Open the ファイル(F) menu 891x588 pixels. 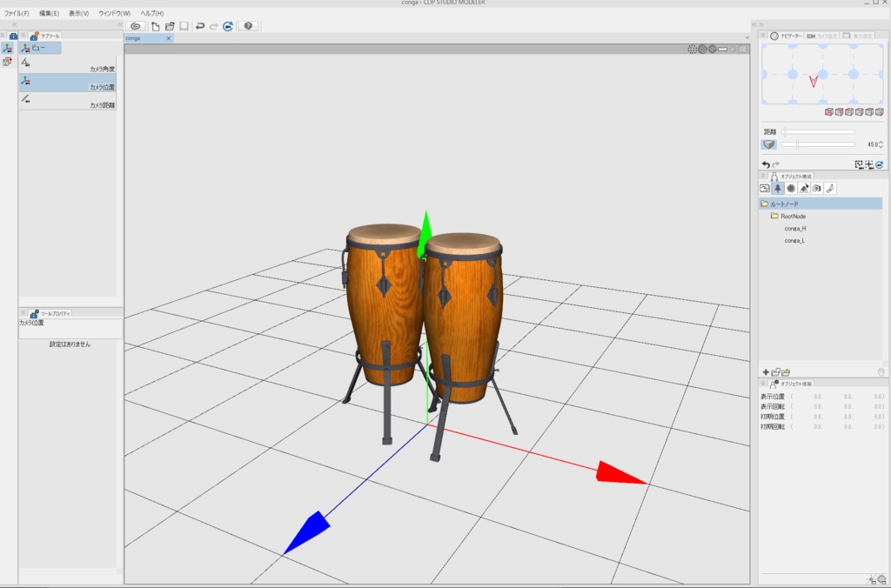(17, 13)
